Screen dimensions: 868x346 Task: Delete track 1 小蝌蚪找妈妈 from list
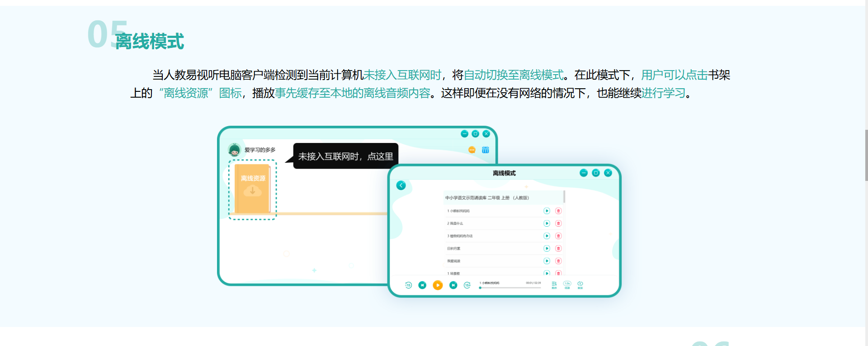coord(558,211)
